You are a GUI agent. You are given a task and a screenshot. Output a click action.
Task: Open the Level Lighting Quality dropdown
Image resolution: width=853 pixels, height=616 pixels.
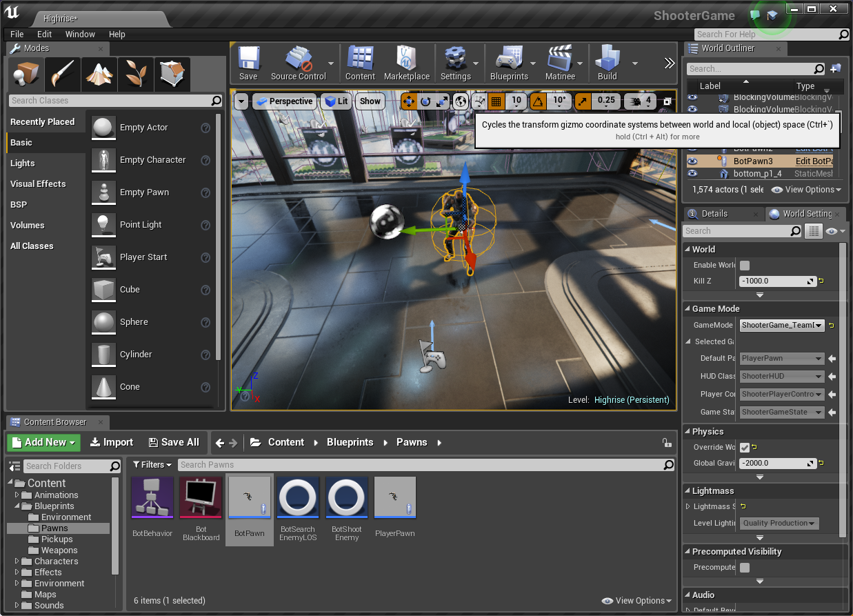[779, 524]
